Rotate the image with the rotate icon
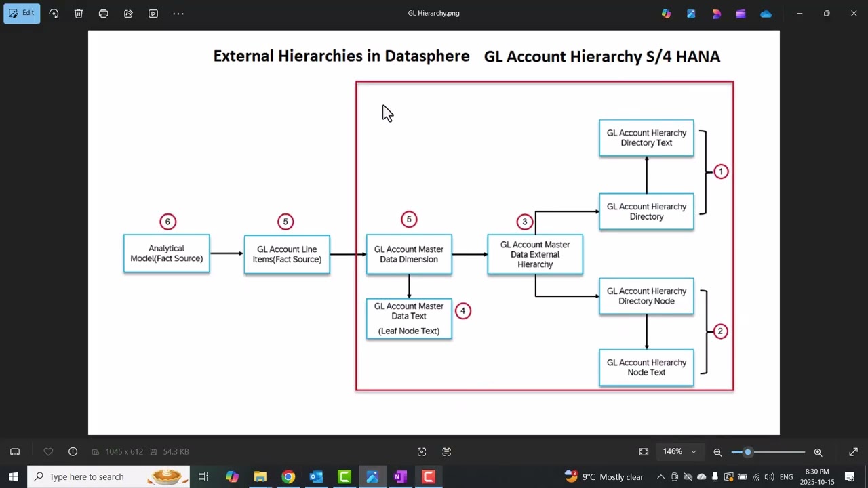The width and height of the screenshot is (868, 488). 54,14
